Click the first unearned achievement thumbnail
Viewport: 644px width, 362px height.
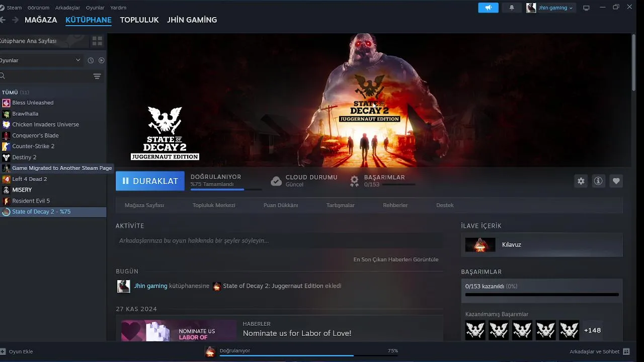(x=475, y=330)
